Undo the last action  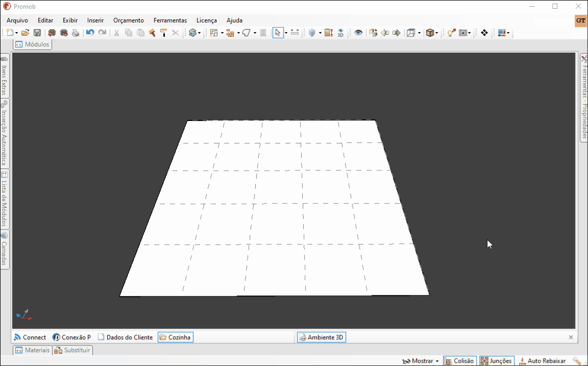pos(90,33)
